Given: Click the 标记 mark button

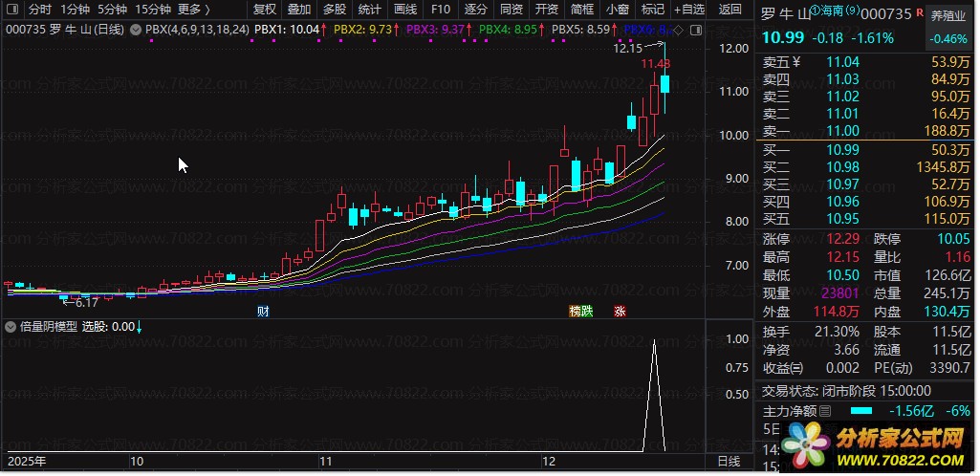Looking at the screenshot, I should pyautogui.click(x=653, y=10).
